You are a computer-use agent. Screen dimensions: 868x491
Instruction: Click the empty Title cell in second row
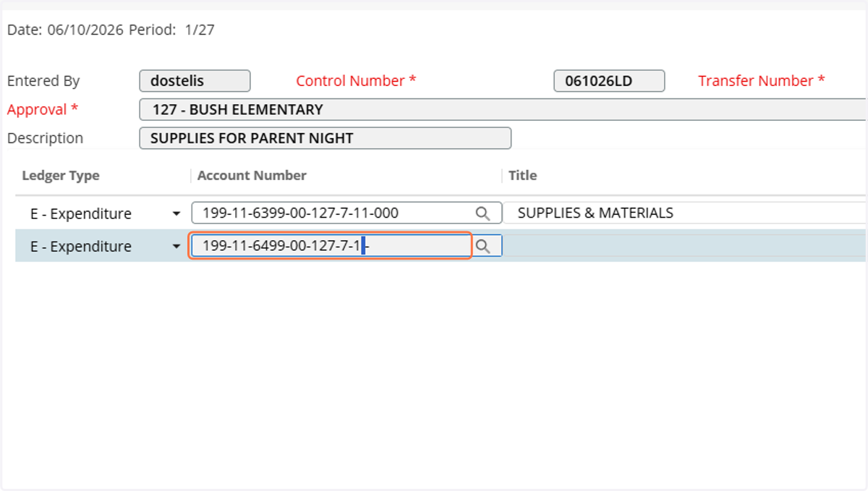[x=684, y=246]
